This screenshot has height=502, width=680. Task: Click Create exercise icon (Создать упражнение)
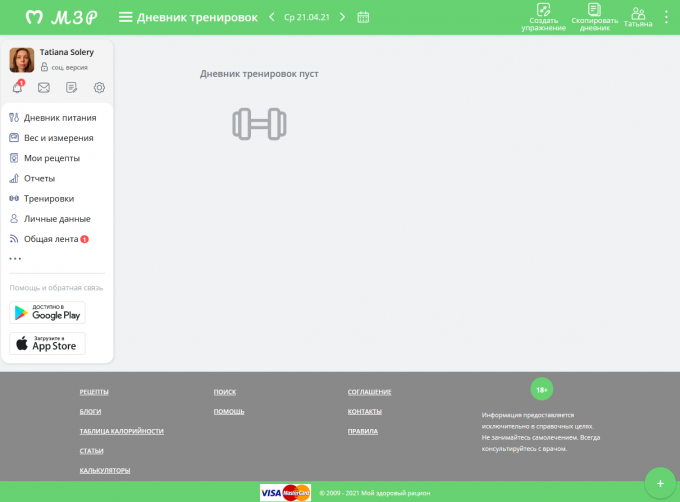(x=543, y=11)
